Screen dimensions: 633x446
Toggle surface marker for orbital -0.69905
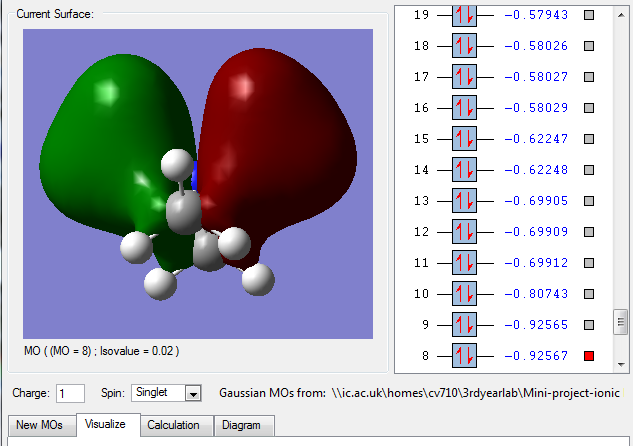(589, 201)
